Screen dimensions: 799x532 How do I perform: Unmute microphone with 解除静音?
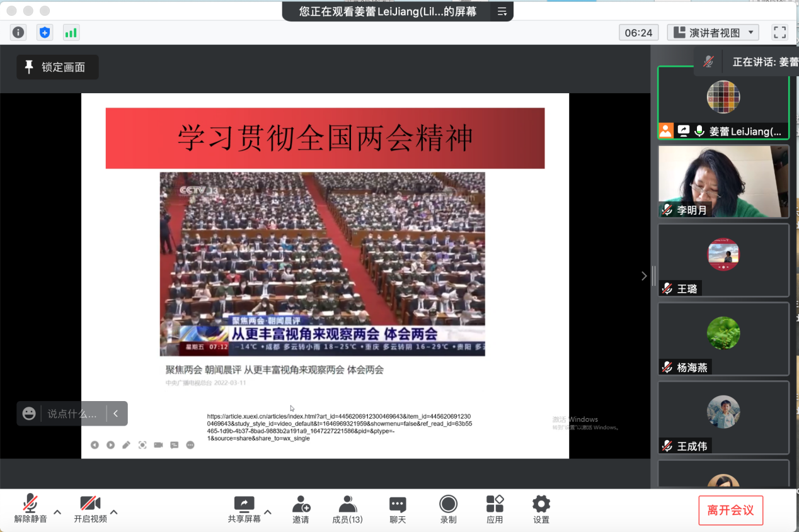pos(30,509)
